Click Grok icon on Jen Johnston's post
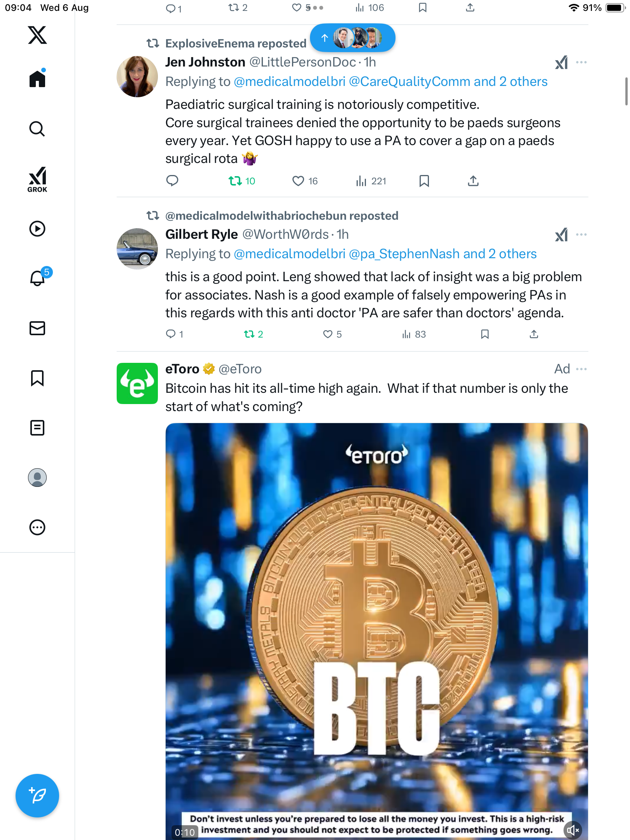This screenshot has width=630, height=840. 561,63
